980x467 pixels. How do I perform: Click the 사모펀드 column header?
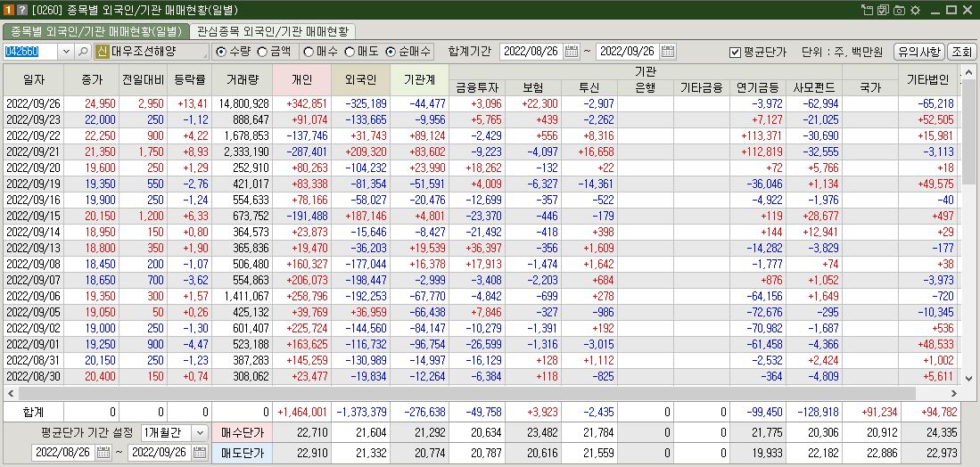pyautogui.click(x=814, y=88)
